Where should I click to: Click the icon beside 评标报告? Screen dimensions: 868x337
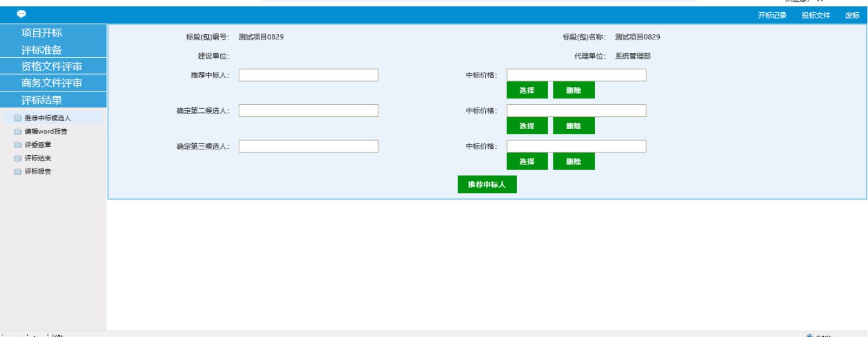click(x=17, y=171)
